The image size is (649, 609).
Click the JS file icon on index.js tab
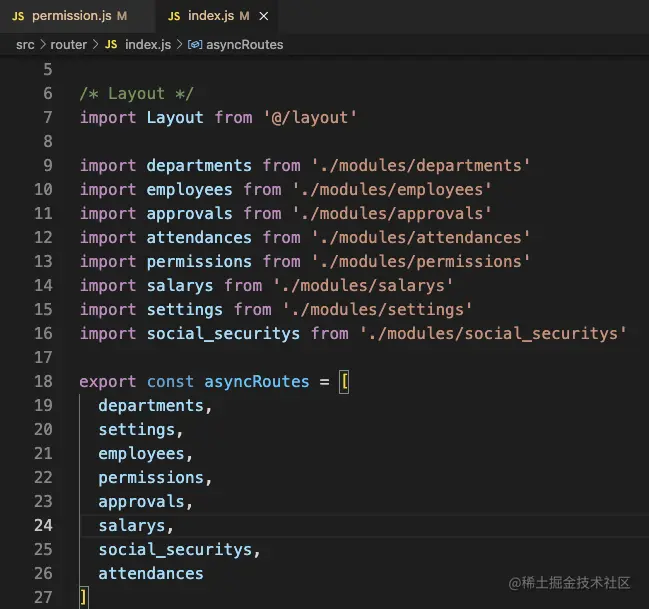point(174,16)
